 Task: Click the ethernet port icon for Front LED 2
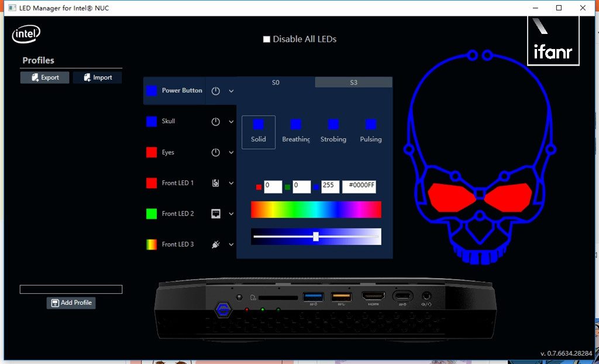pyautogui.click(x=215, y=214)
